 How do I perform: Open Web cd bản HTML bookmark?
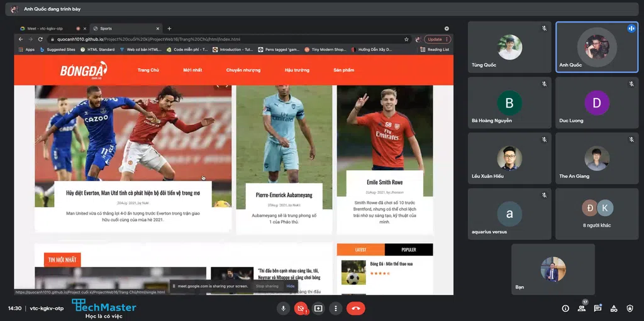pyautogui.click(x=141, y=50)
